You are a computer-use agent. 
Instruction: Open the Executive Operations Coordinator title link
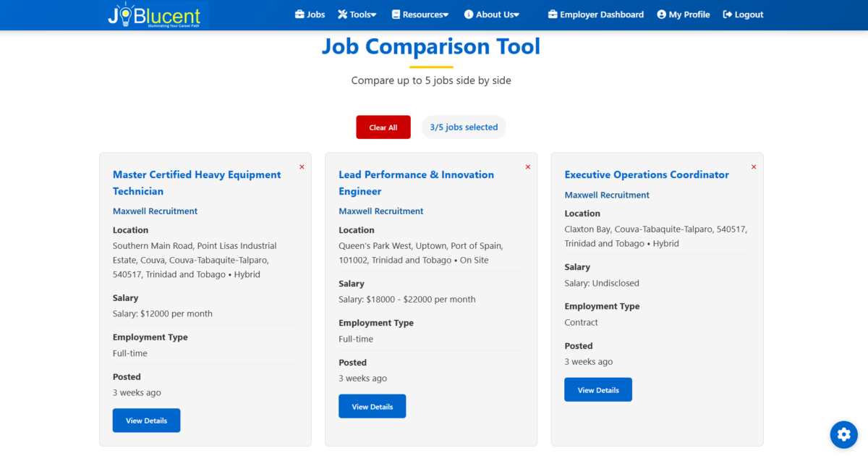(646, 174)
